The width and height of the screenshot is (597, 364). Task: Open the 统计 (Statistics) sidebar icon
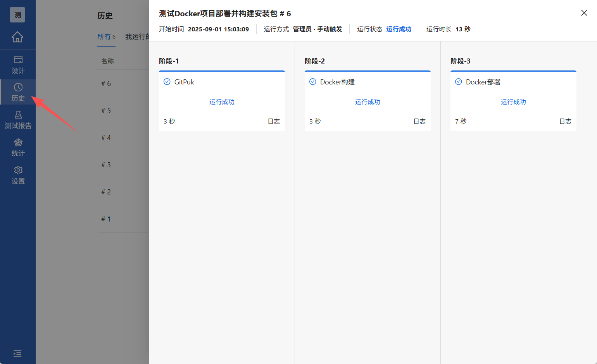click(18, 147)
